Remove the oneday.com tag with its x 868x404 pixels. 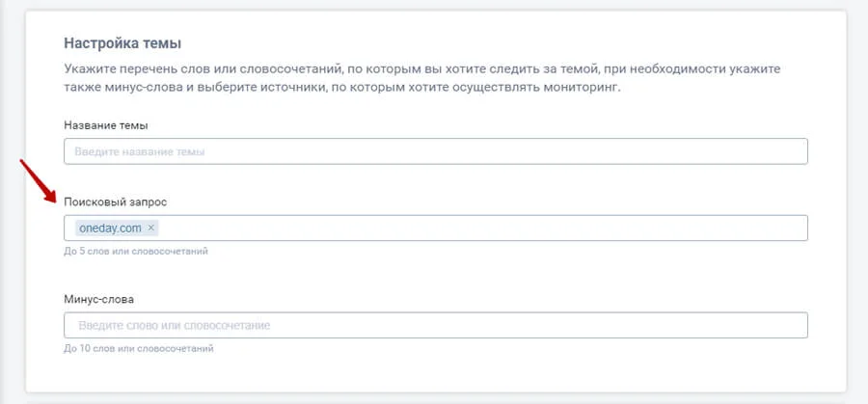click(150, 229)
